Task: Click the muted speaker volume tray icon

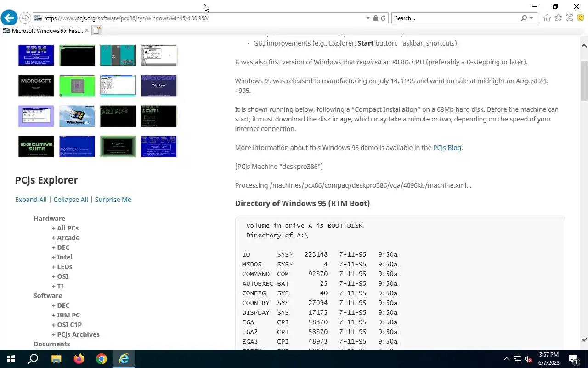Action: pos(529,359)
